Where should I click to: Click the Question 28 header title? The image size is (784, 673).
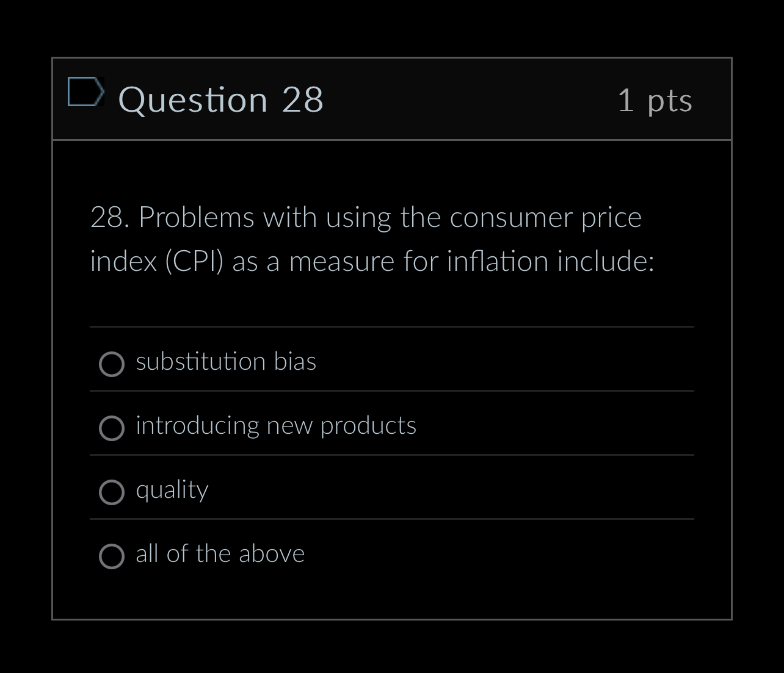(222, 99)
